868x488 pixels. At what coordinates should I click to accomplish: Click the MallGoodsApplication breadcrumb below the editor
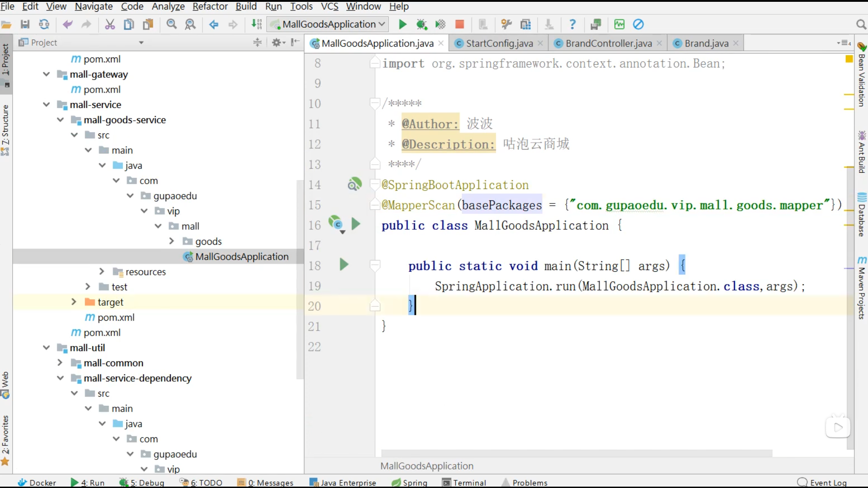pos(427,466)
